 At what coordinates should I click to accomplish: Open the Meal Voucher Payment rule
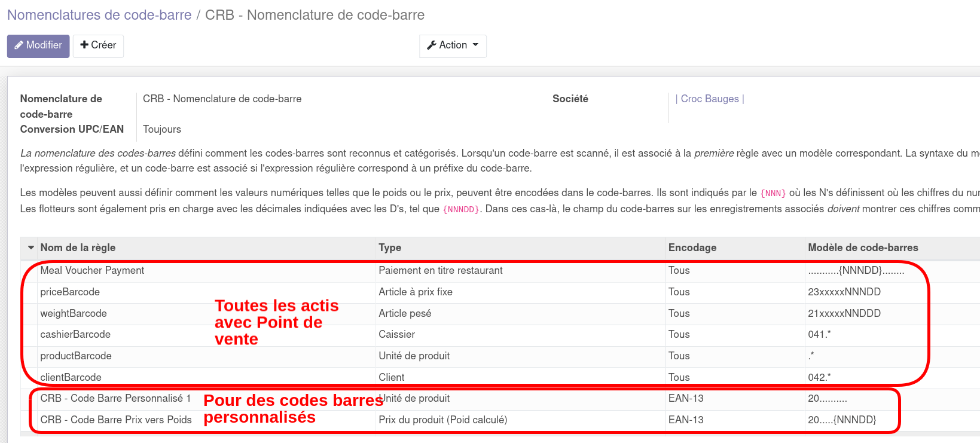click(x=92, y=270)
